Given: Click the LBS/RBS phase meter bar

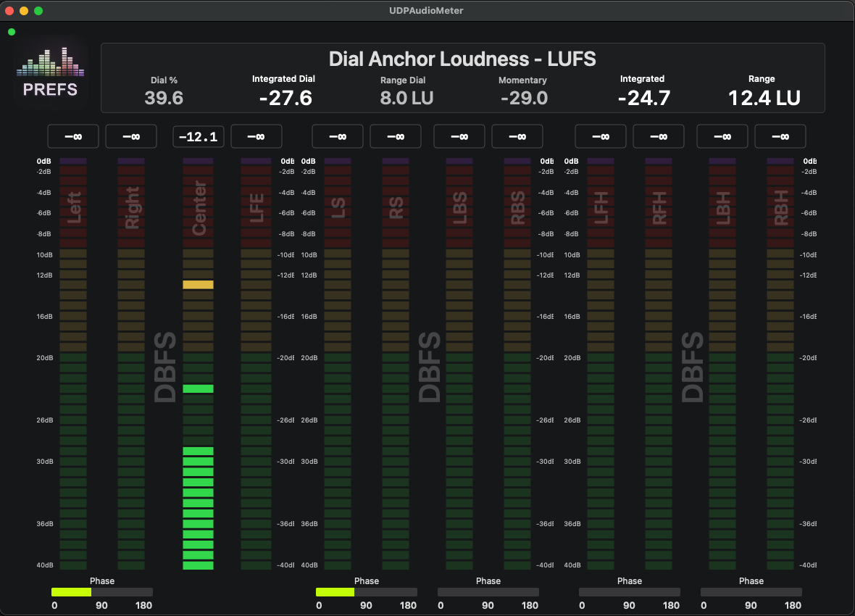Looking at the screenshot, I should coord(488,592).
